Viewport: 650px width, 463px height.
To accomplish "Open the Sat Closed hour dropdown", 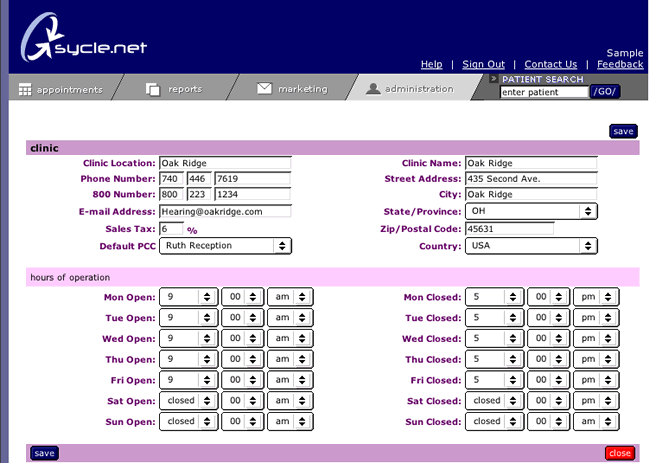I will 497,401.
